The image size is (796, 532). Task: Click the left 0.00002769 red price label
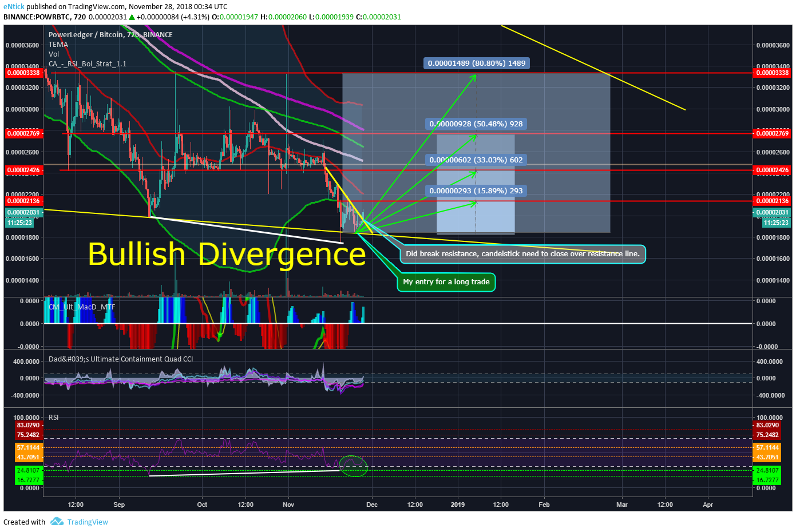pyautogui.click(x=23, y=133)
